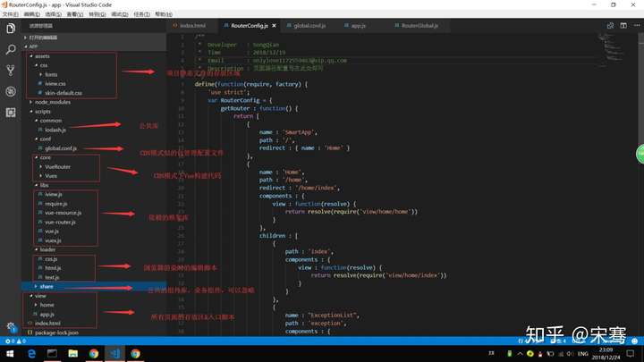Launch Microsoft Edge from the taskbar
Viewport: 644px width, 362px height.
[x=31, y=353]
